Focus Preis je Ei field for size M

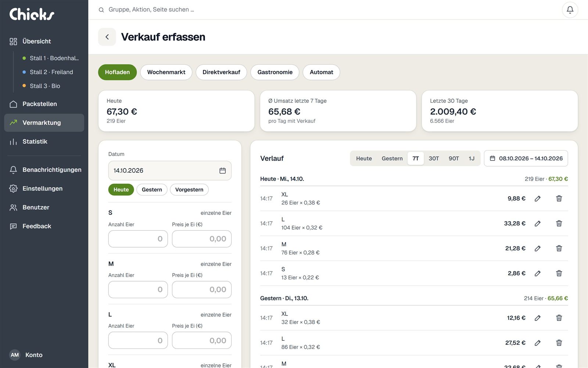202,290
